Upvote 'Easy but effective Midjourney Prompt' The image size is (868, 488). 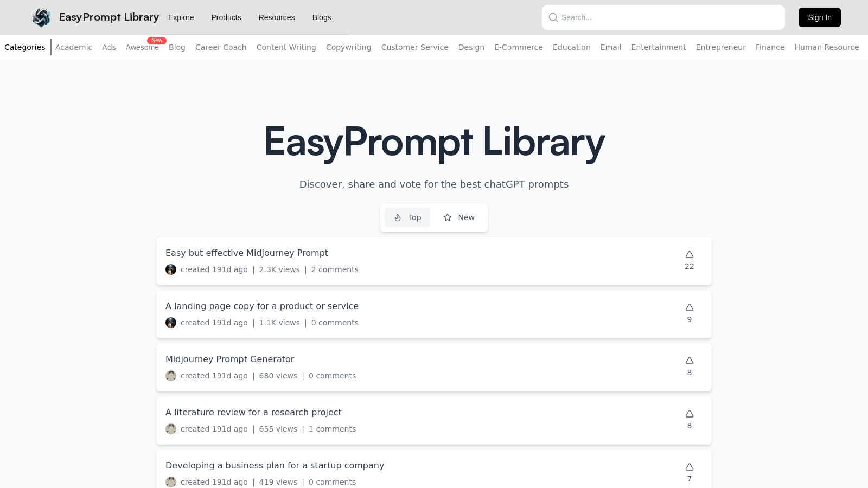[690, 254]
